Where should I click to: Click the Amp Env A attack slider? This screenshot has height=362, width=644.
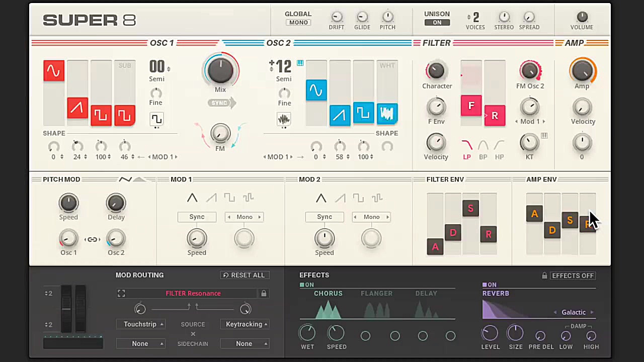click(534, 214)
